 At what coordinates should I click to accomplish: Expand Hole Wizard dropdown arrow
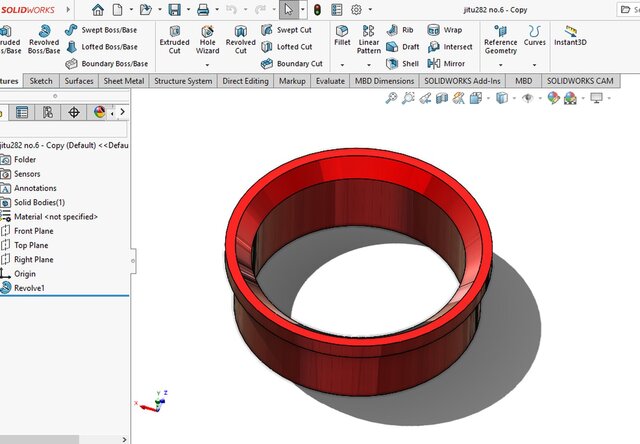[207, 65]
